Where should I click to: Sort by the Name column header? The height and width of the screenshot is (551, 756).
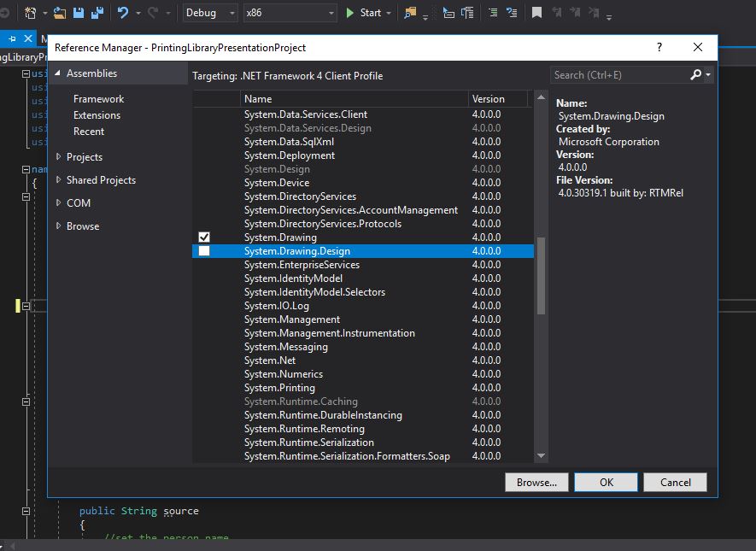(x=355, y=99)
